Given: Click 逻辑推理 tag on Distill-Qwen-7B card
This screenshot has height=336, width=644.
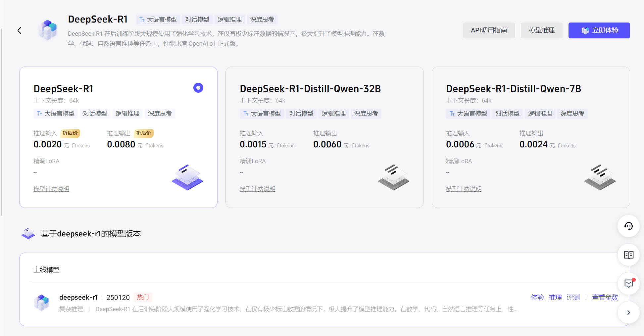Looking at the screenshot, I should (x=540, y=114).
